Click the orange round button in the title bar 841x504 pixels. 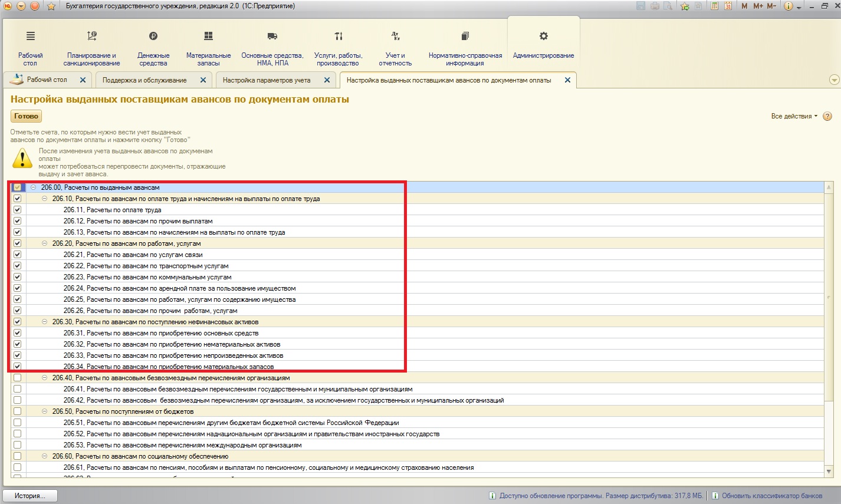click(x=34, y=6)
